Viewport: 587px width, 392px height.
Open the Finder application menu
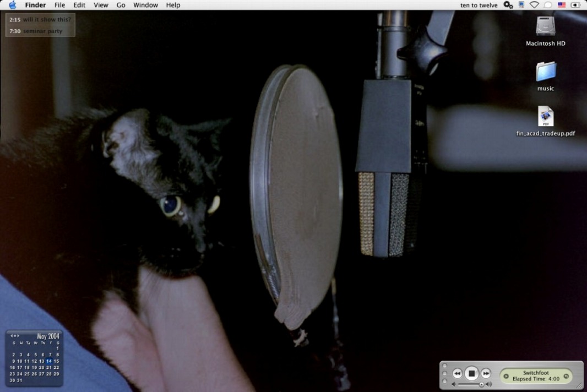[x=35, y=5]
